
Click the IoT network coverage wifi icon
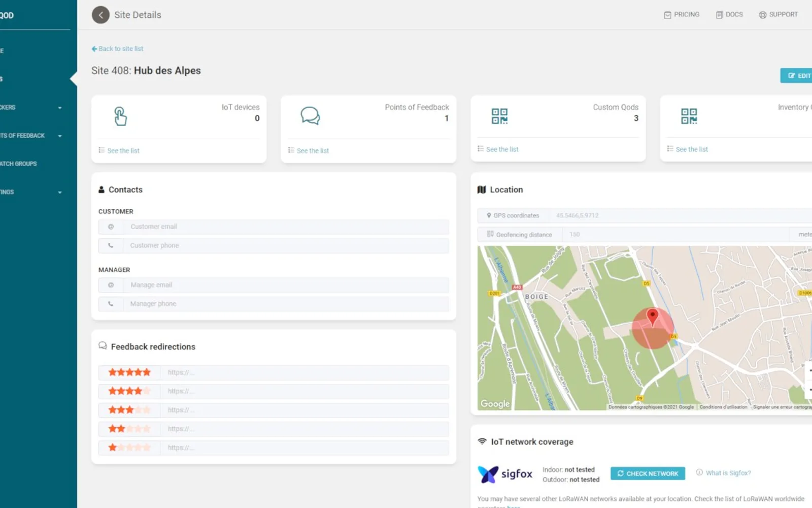[482, 441]
